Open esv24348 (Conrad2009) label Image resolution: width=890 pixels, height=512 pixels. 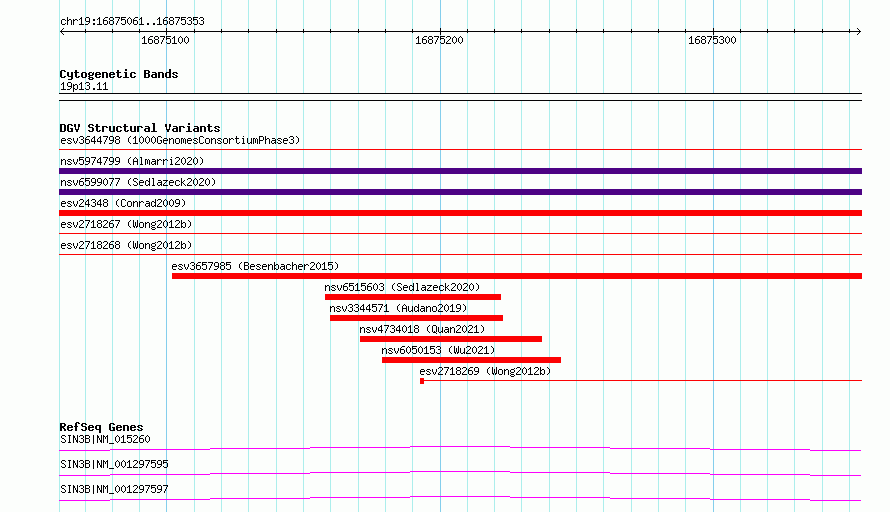(x=123, y=203)
